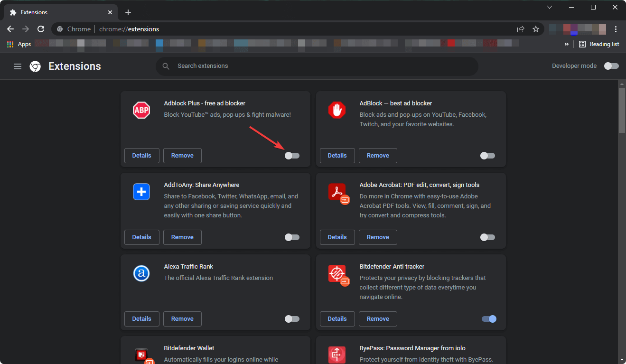Screen dimensions: 626x364
Task: Click the magnifier icon in the search box
Action: [166, 66]
